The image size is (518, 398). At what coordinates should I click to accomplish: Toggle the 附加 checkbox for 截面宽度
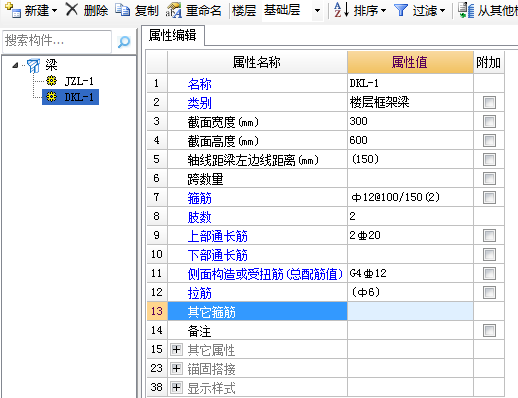(489, 121)
